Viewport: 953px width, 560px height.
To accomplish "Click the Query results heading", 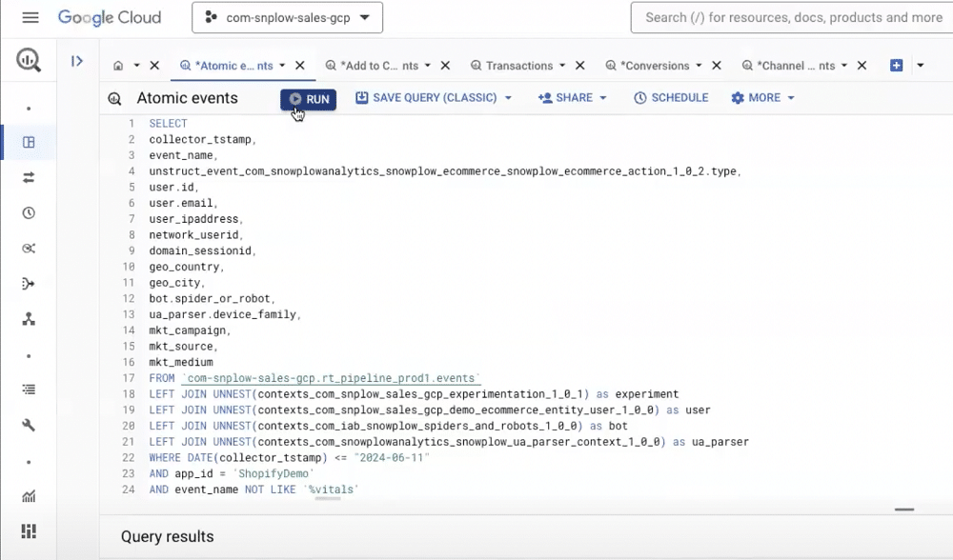I will pyautogui.click(x=167, y=536).
